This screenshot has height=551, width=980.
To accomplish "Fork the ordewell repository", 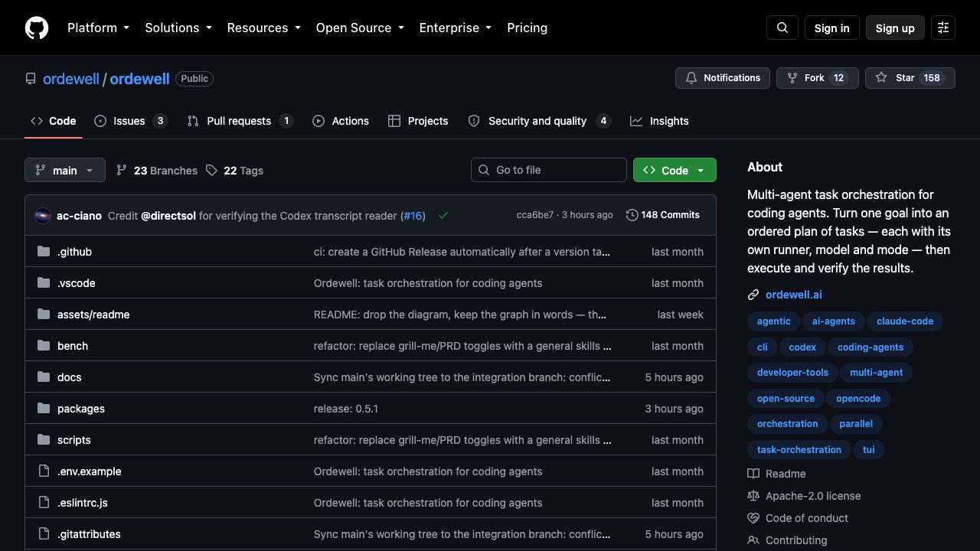I will tap(818, 78).
